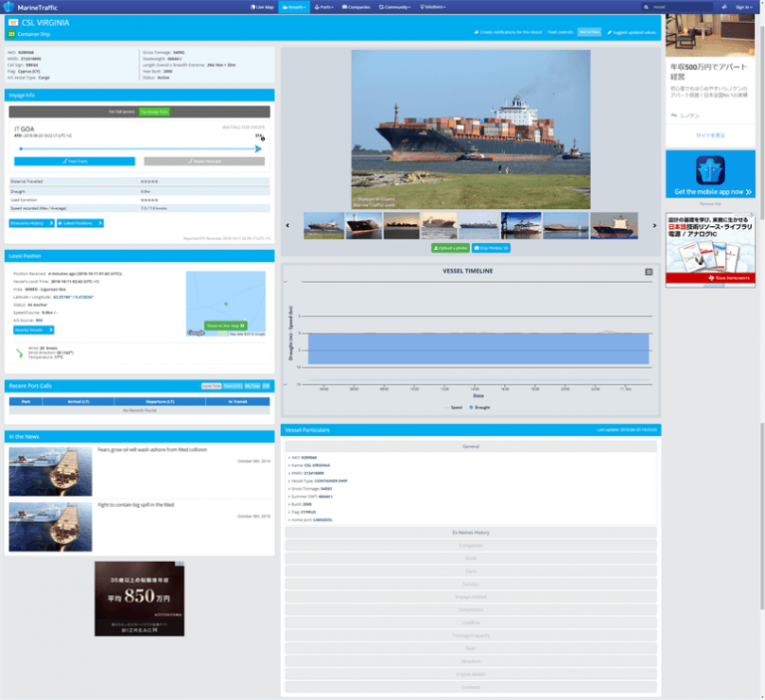765x700 pixels.
Task: Click the Route Forecast button
Action: pos(204,161)
